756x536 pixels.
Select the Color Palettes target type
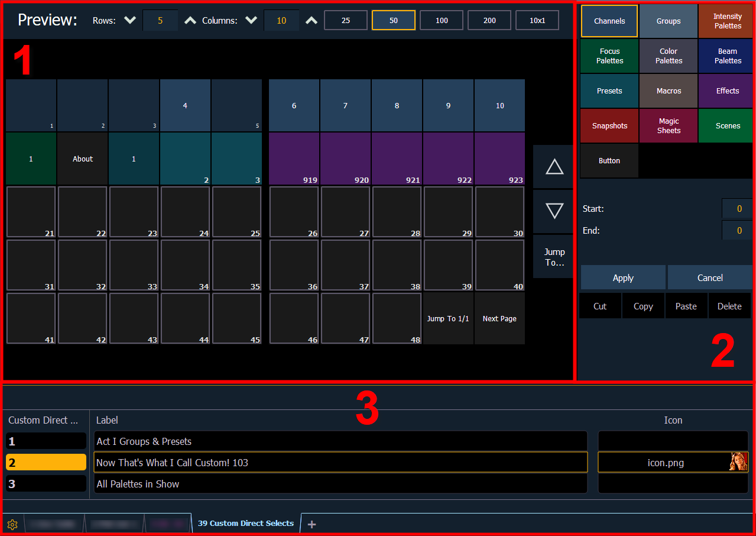[668, 56]
